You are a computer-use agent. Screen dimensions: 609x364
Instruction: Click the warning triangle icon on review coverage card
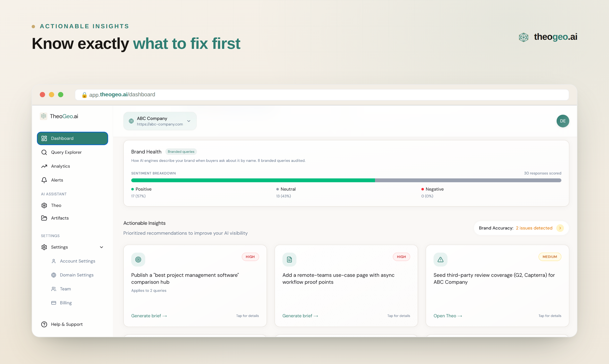pyautogui.click(x=440, y=260)
